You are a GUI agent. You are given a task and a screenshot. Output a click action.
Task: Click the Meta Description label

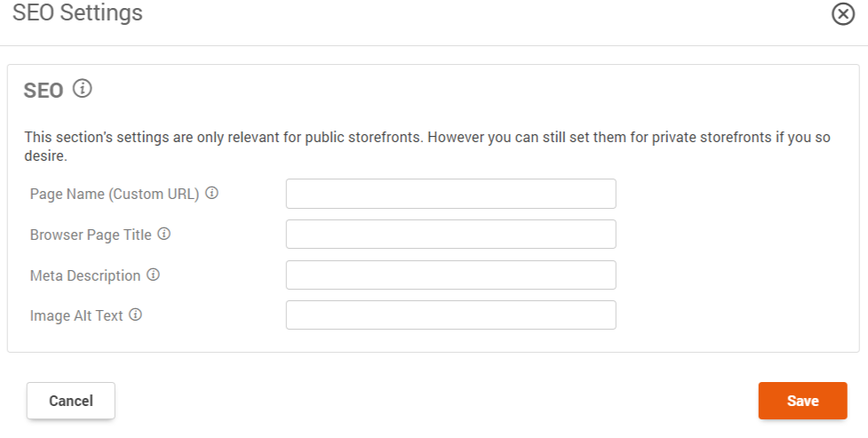pos(85,275)
